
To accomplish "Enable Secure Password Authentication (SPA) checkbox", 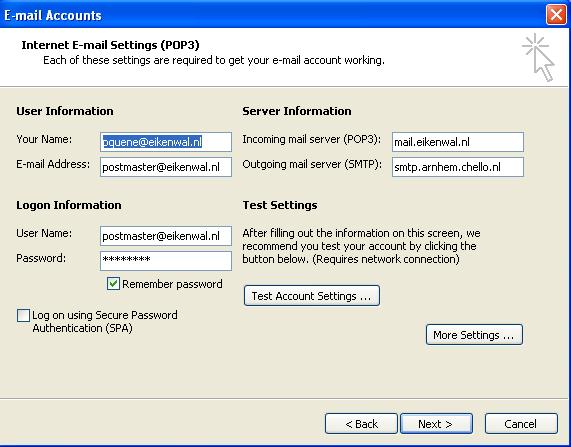I will tap(23, 315).
